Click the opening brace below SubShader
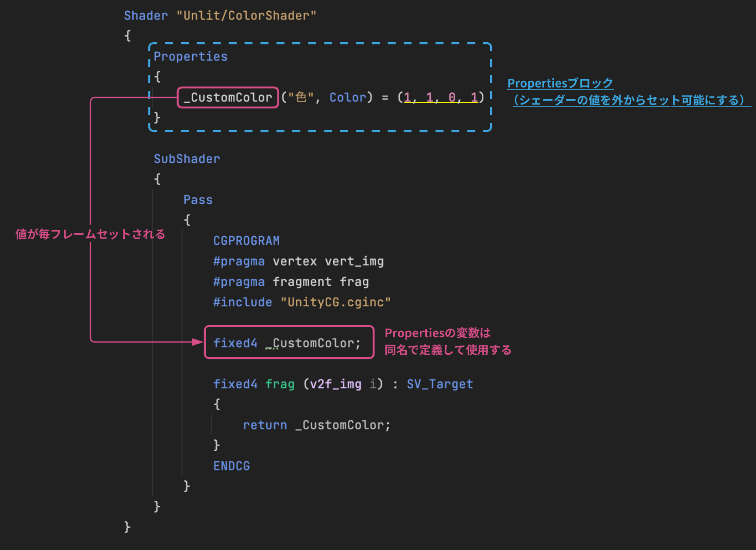756x550 pixels. click(157, 179)
